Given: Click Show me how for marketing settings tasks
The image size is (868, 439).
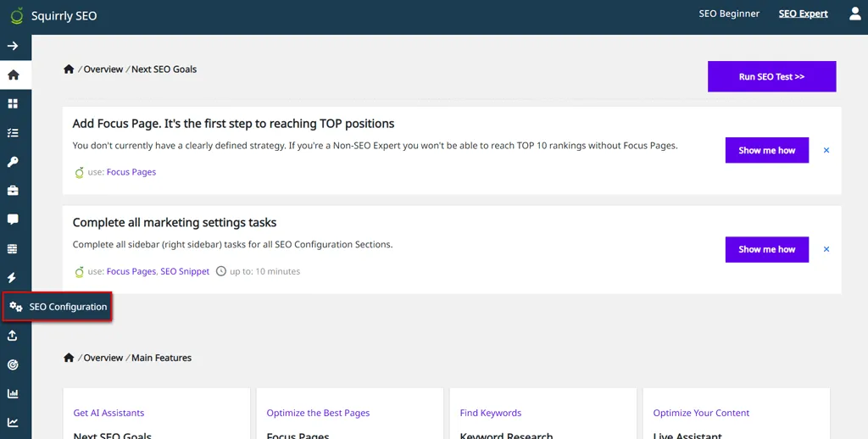Looking at the screenshot, I should (x=766, y=249).
